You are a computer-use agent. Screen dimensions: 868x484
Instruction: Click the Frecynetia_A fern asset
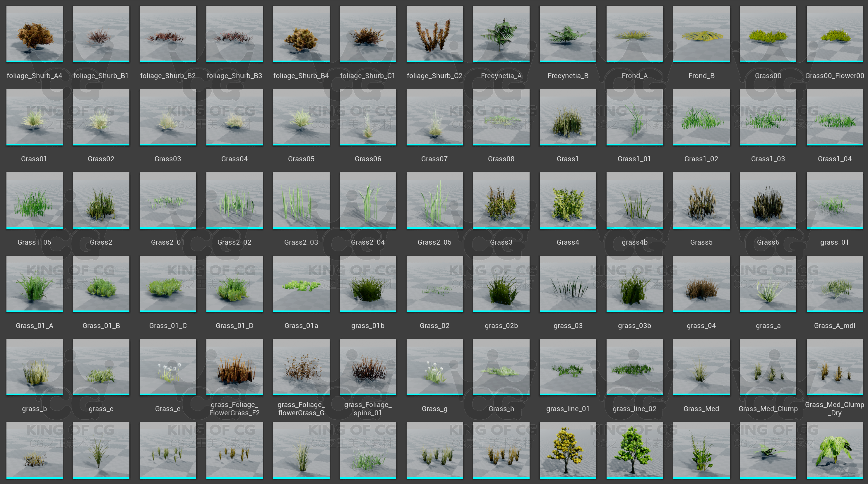tap(501, 34)
